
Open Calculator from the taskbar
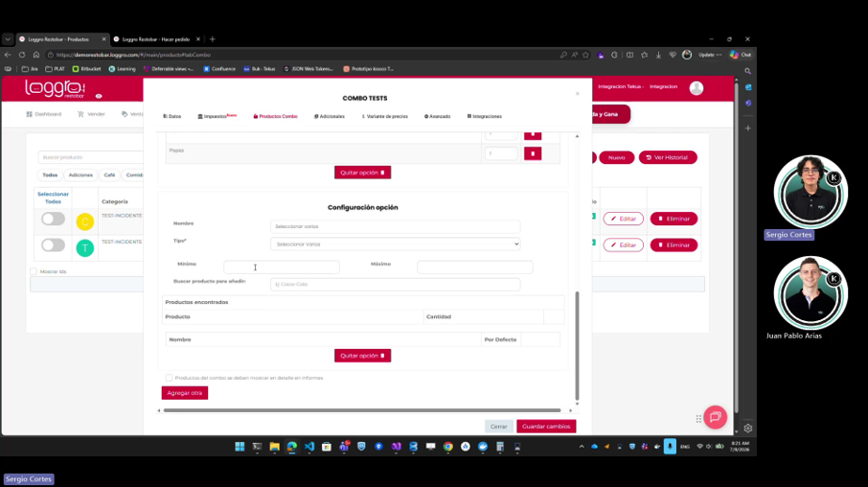[500, 447]
